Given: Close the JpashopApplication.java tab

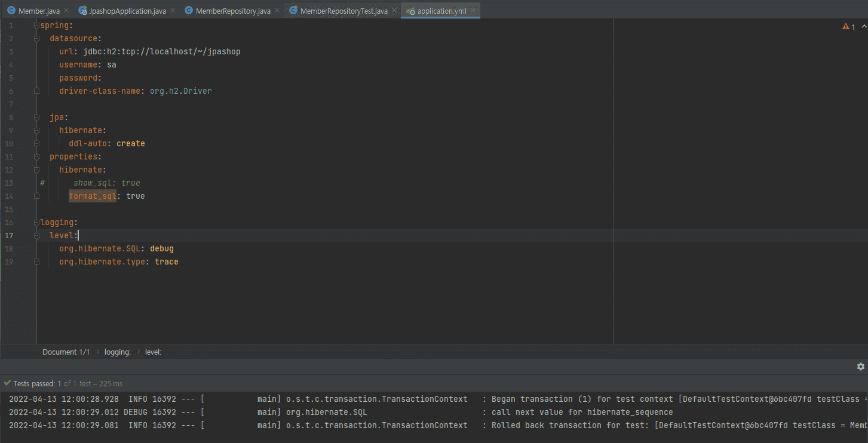Looking at the screenshot, I should (172, 11).
